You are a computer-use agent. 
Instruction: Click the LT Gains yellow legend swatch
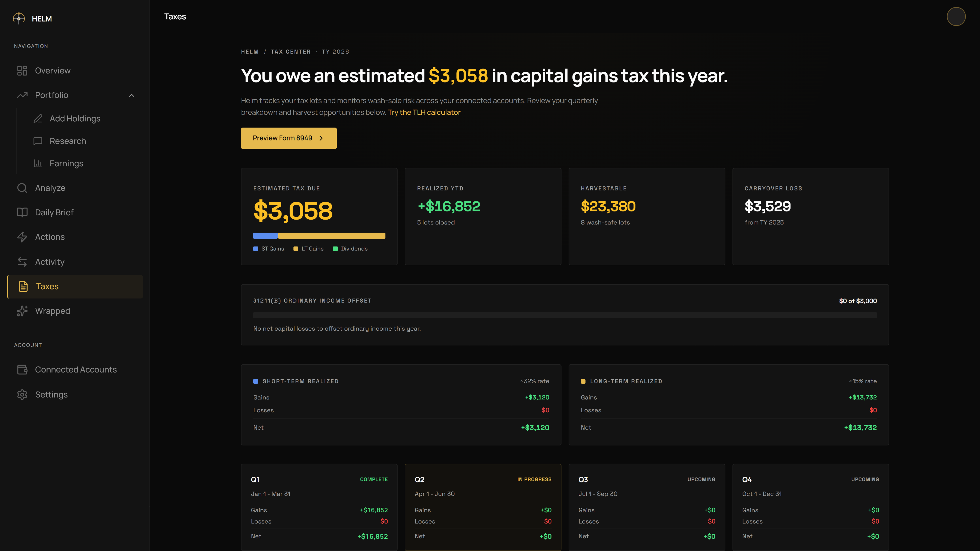pyautogui.click(x=296, y=249)
